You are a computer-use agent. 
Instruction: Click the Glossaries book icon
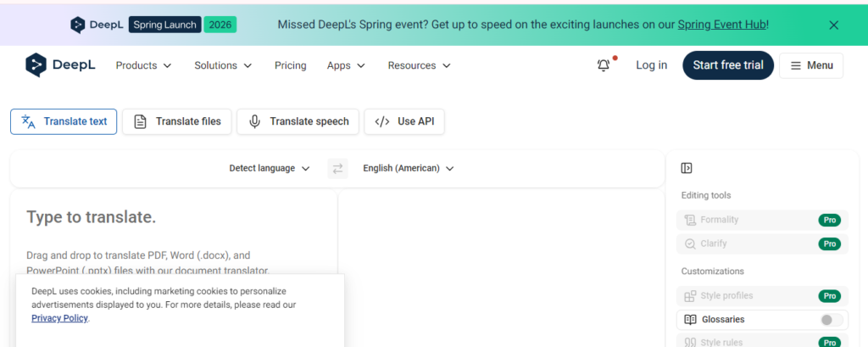[690, 320]
